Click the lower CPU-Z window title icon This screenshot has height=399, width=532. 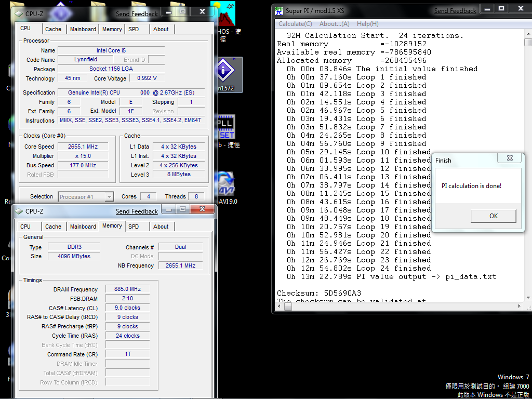19,211
